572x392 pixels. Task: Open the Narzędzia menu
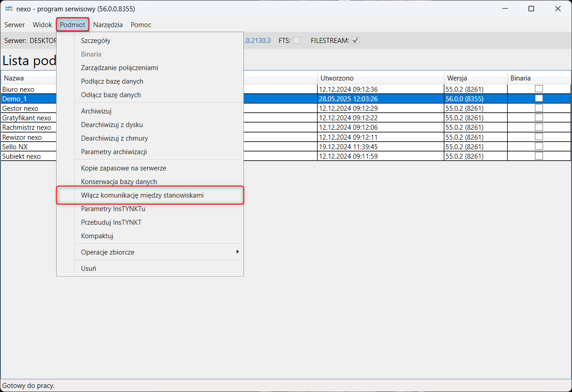click(x=108, y=25)
